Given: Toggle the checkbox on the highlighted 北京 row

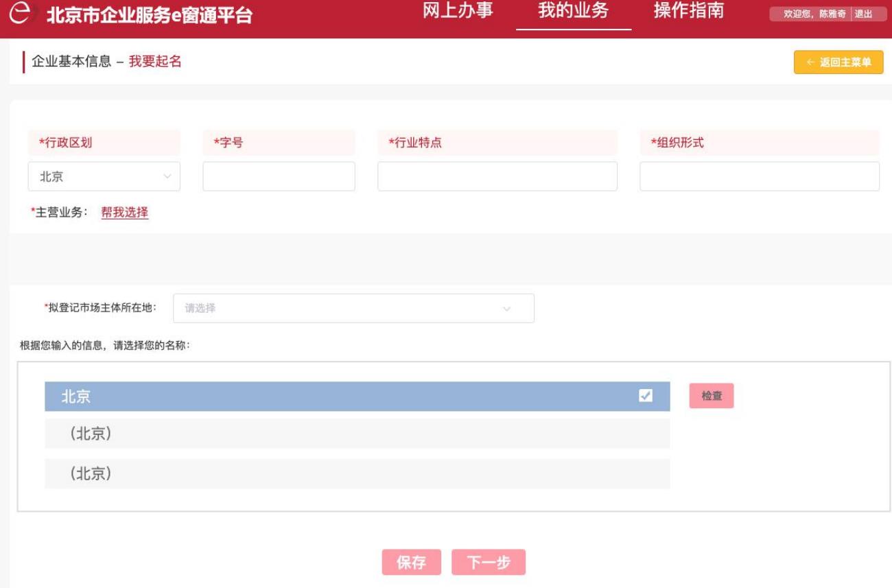Looking at the screenshot, I should 645,396.
